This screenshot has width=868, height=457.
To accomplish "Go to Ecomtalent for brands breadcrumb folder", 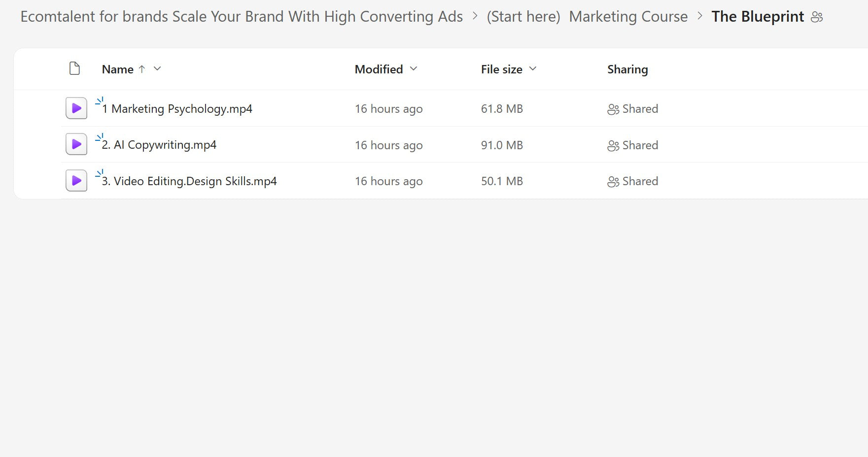I will tap(242, 17).
